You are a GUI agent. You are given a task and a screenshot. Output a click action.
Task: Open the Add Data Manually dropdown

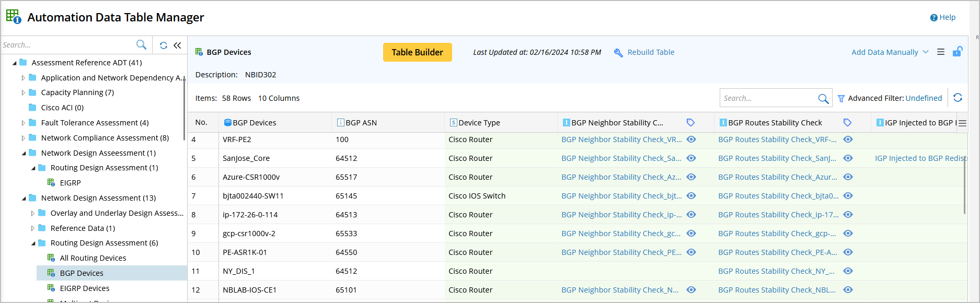[x=890, y=52]
